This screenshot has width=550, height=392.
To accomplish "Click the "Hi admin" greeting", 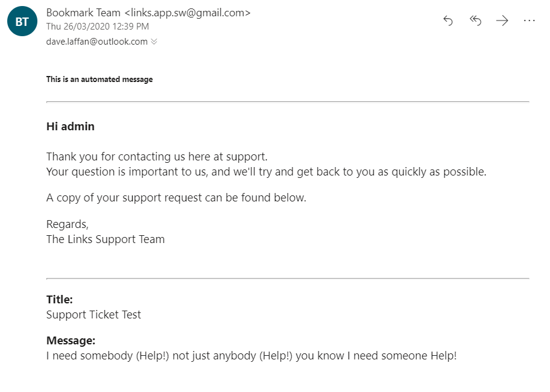I will 70,127.
